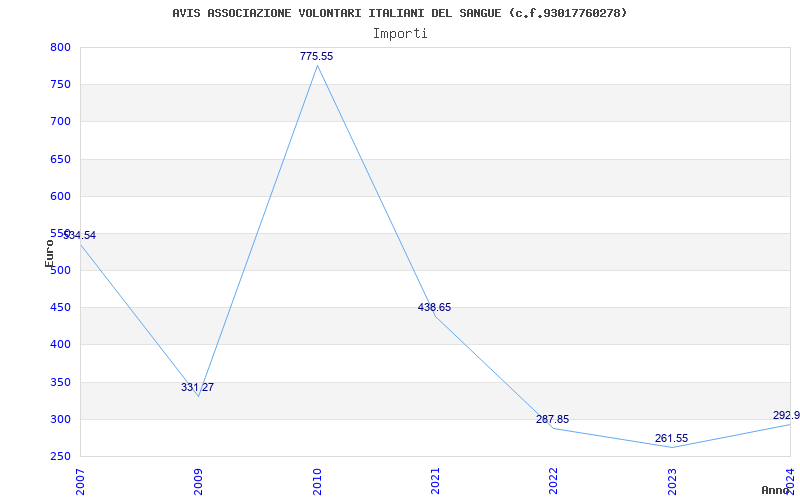Select the 775.55 data label
This screenshot has height=500, width=800.
click(316, 56)
